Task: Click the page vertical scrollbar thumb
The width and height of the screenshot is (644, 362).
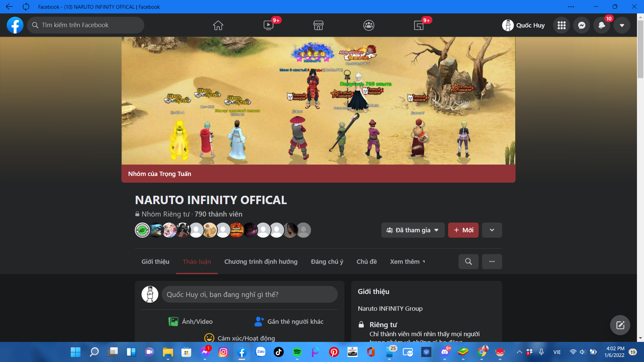Action: (x=640, y=49)
